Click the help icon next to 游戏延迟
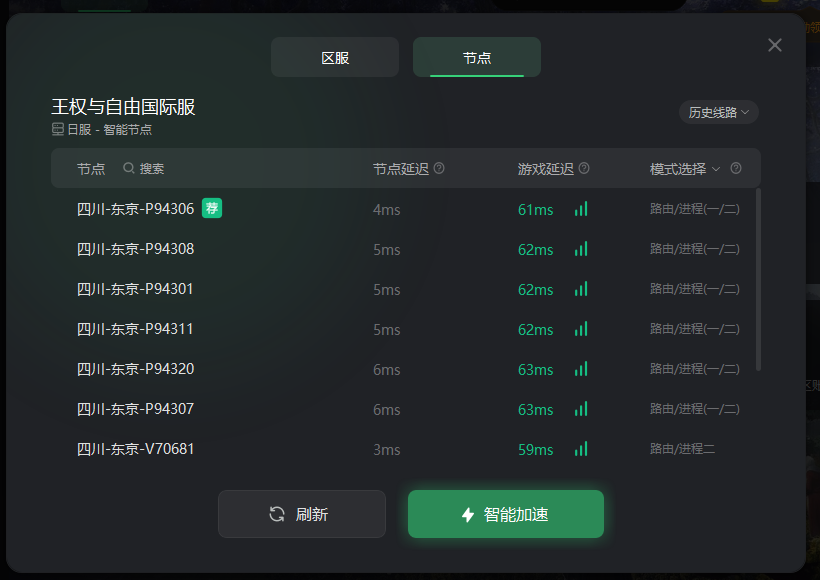 (x=584, y=168)
